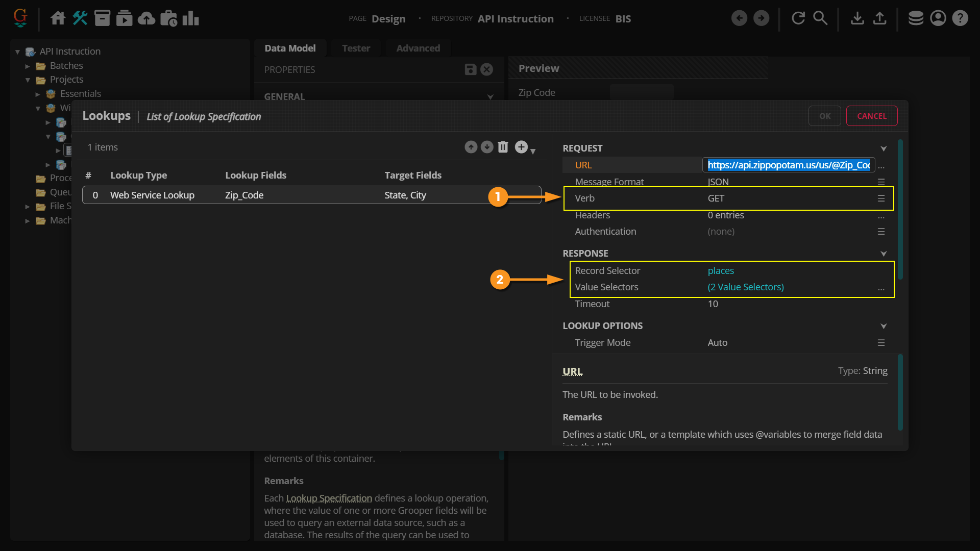Open the search magnifier icon
Viewport: 980px width, 551px height.
tap(820, 18)
